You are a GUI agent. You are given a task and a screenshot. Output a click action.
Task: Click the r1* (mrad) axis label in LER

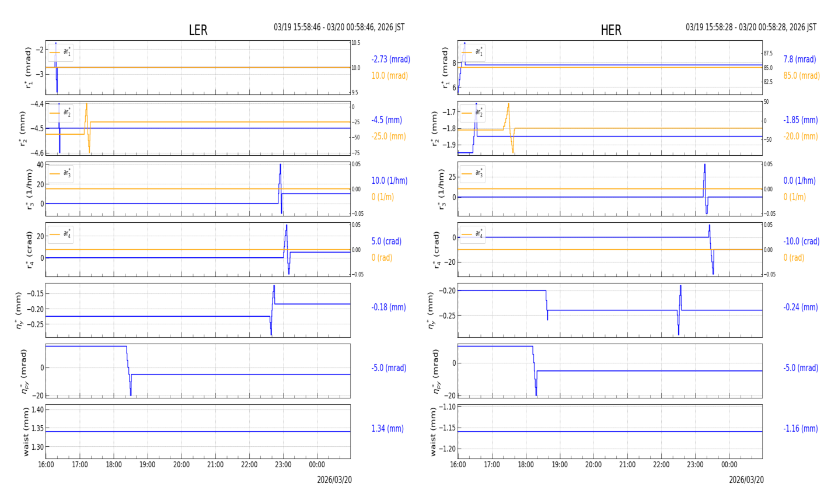coord(28,68)
